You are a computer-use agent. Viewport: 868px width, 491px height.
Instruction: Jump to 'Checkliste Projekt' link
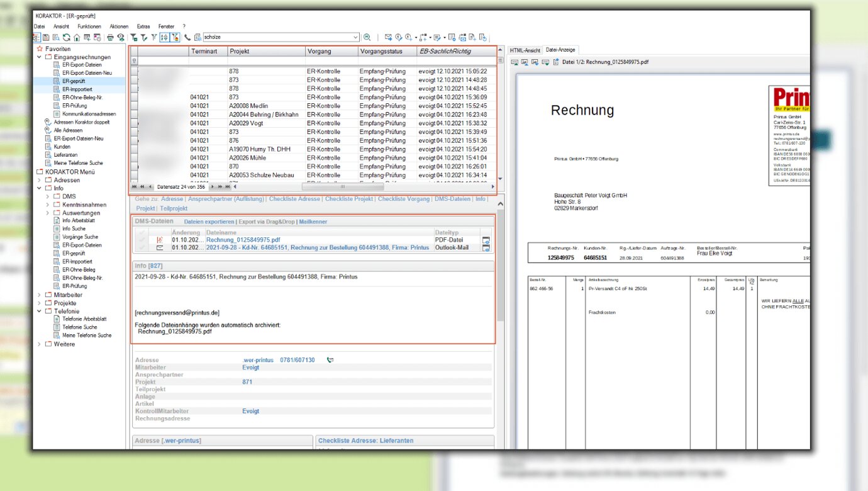349,199
